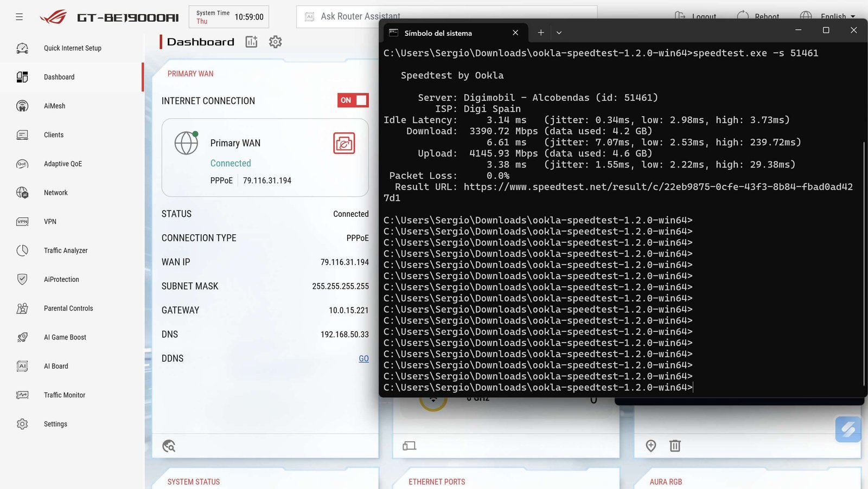Open Parental Controls
868x489 pixels.
point(68,308)
